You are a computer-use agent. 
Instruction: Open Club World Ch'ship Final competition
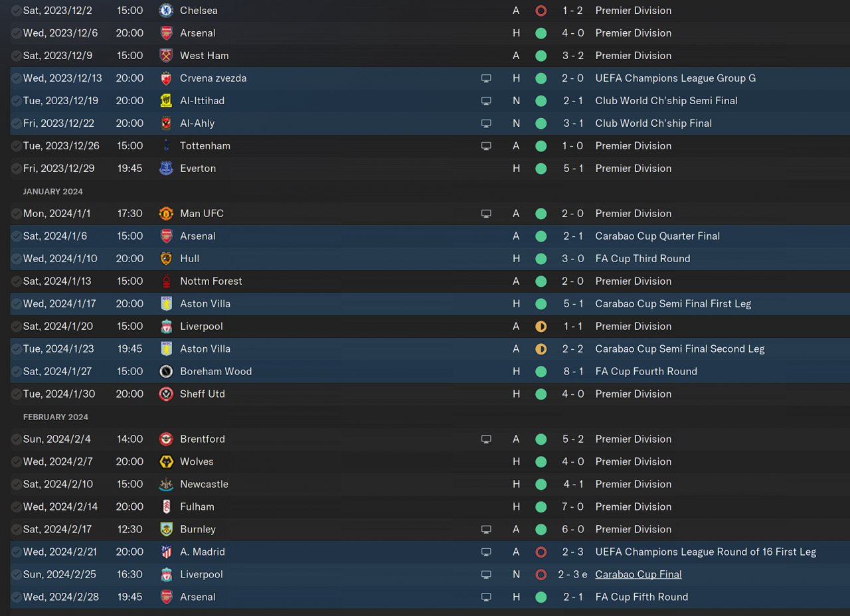click(x=653, y=123)
